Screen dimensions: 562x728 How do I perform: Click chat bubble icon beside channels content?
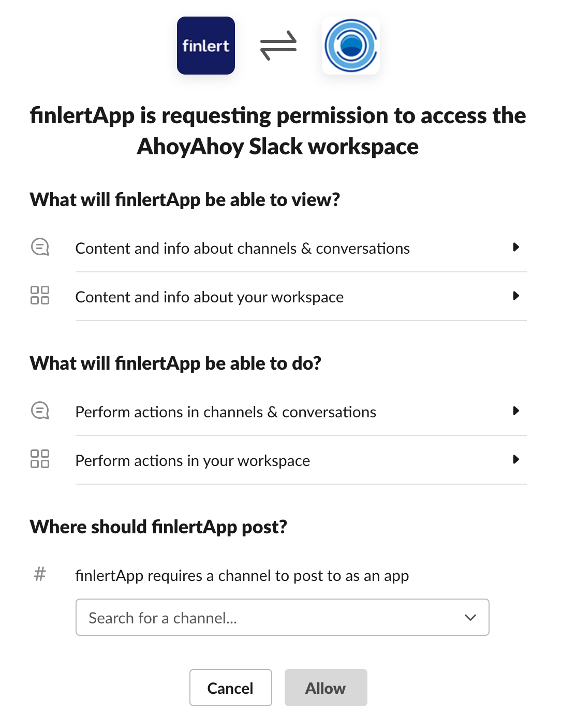[x=40, y=247]
